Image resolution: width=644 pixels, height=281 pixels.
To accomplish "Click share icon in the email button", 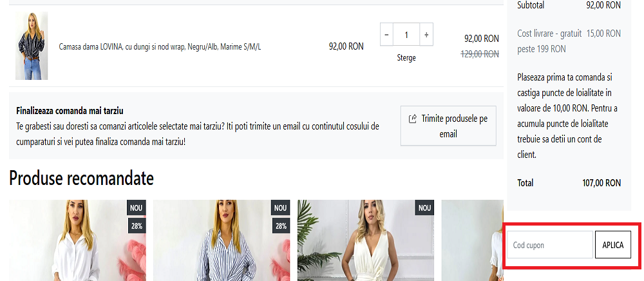I will (x=413, y=119).
